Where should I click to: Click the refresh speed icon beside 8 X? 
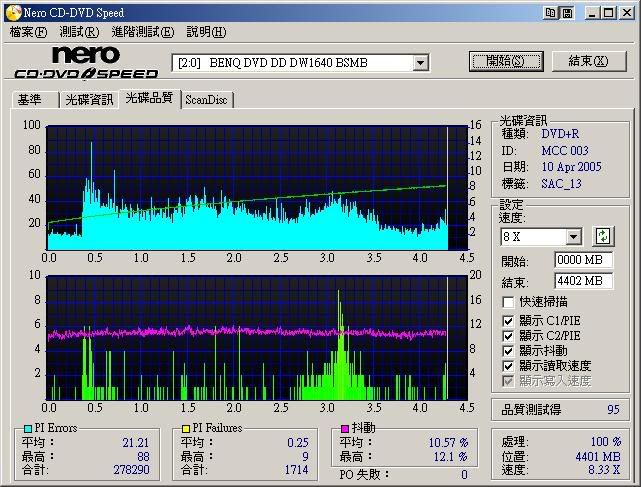click(x=603, y=236)
